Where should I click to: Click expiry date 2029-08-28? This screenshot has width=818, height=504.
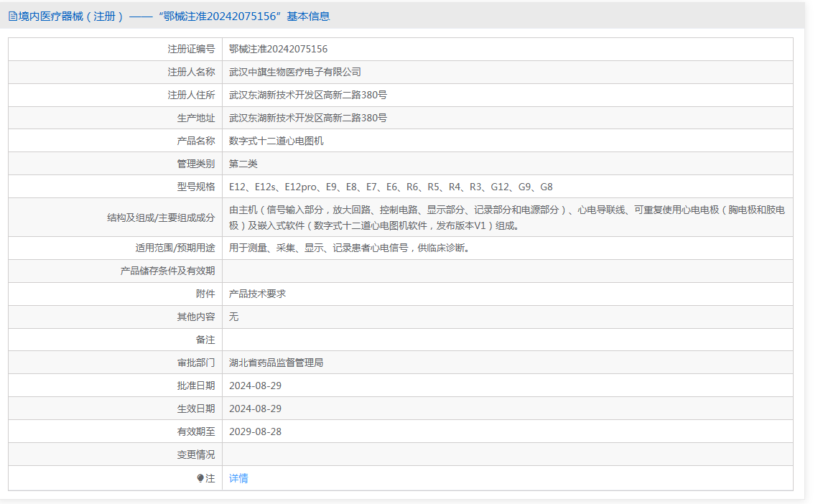pos(255,431)
